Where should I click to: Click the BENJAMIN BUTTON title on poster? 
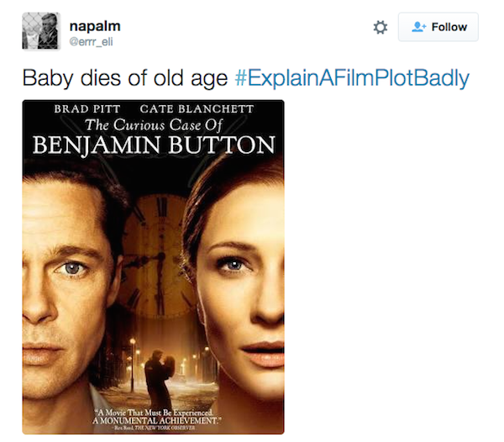pyautogui.click(x=153, y=145)
